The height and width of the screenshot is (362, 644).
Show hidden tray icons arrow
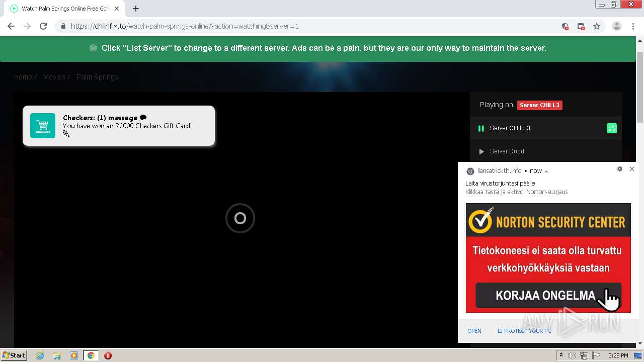[561, 355]
